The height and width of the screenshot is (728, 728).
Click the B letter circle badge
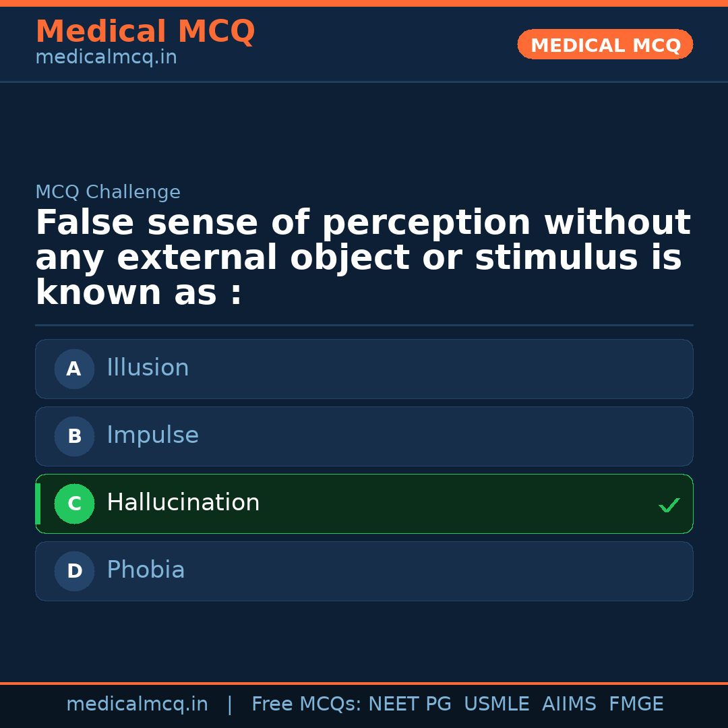pos(74,436)
